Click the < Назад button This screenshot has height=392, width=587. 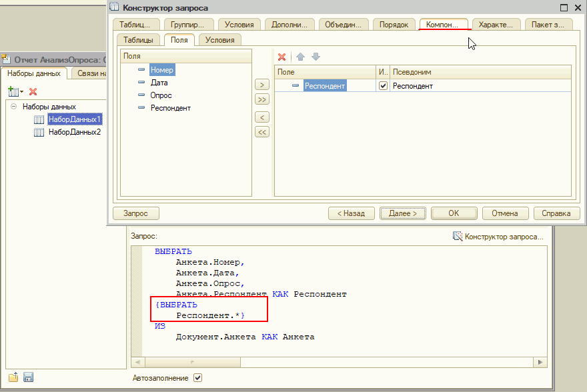(x=351, y=213)
